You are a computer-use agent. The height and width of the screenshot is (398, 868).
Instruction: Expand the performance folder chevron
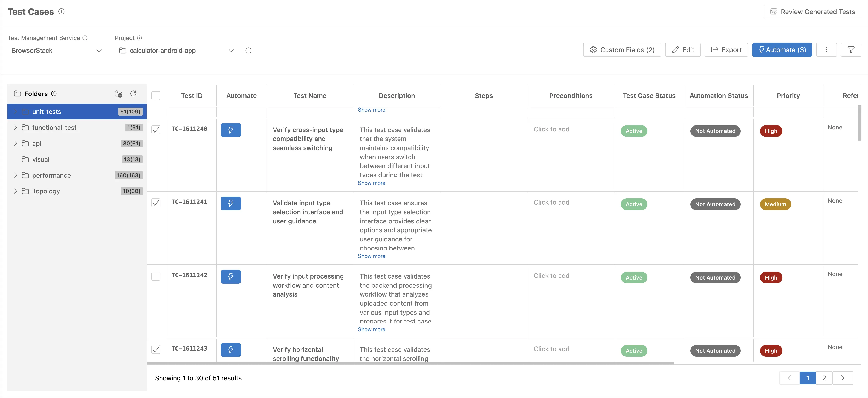coord(16,175)
